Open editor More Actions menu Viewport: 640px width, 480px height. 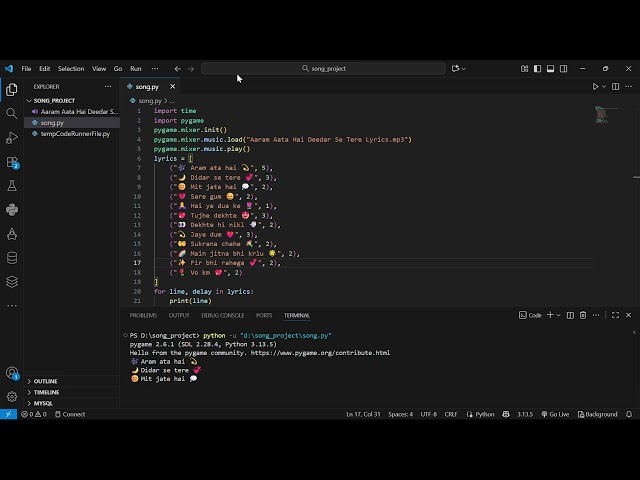pyautogui.click(x=629, y=87)
